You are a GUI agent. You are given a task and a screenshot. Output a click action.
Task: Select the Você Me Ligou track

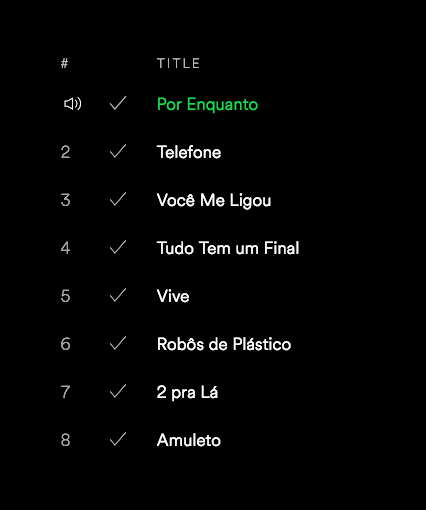click(214, 201)
